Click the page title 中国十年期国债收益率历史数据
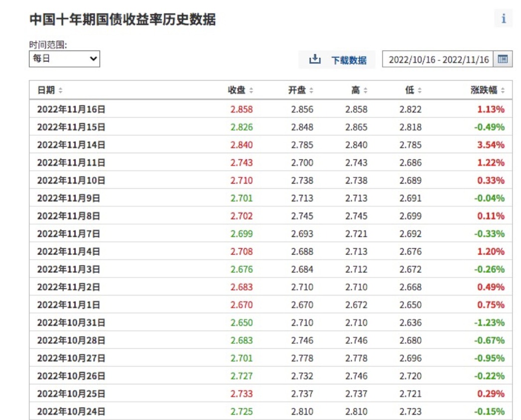Viewport: 521px width, 420px height. coord(123,19)
